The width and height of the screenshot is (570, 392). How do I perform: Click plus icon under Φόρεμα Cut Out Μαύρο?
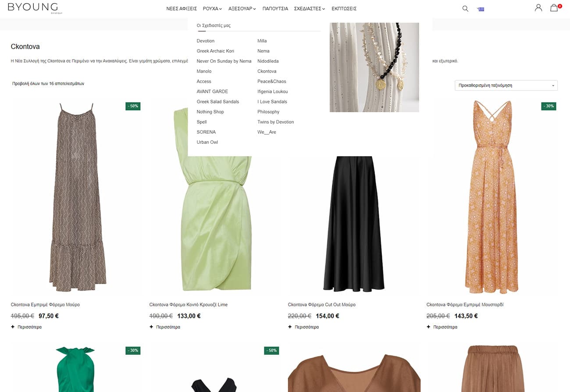290,327
